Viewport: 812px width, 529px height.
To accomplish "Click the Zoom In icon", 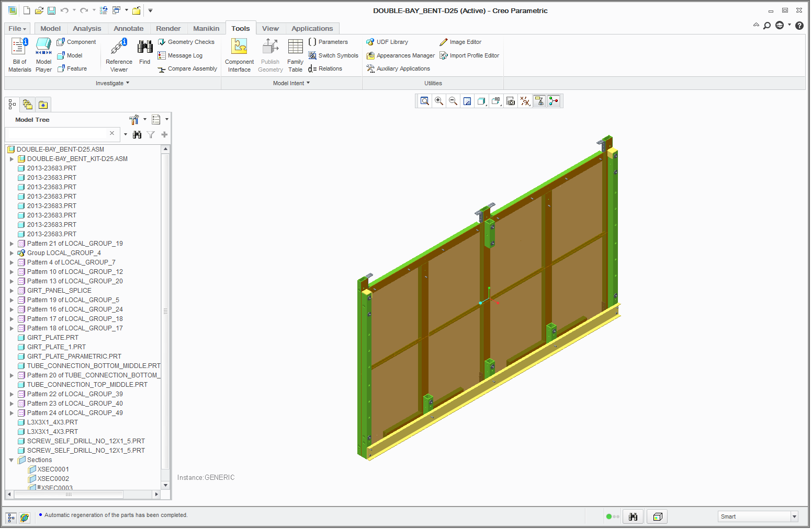I will pos(439,101).
